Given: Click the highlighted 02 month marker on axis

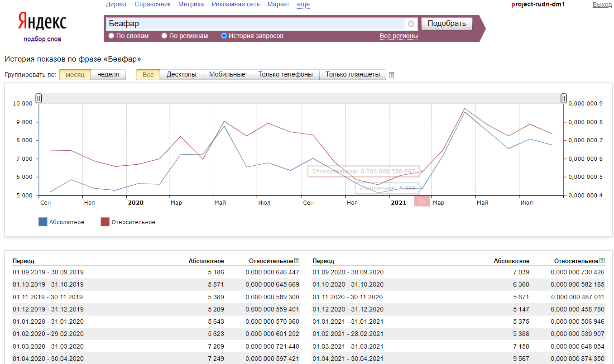Looking at the screenshot, I should coord(422,201).
